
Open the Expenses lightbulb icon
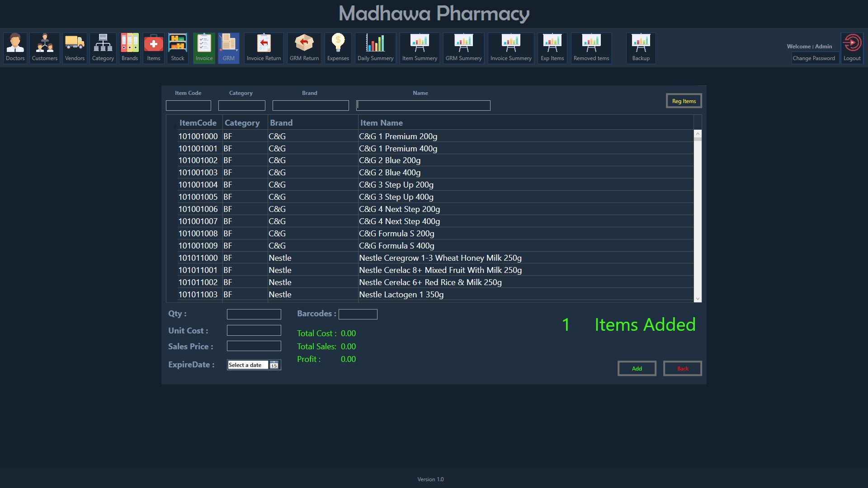pos(338,48)
